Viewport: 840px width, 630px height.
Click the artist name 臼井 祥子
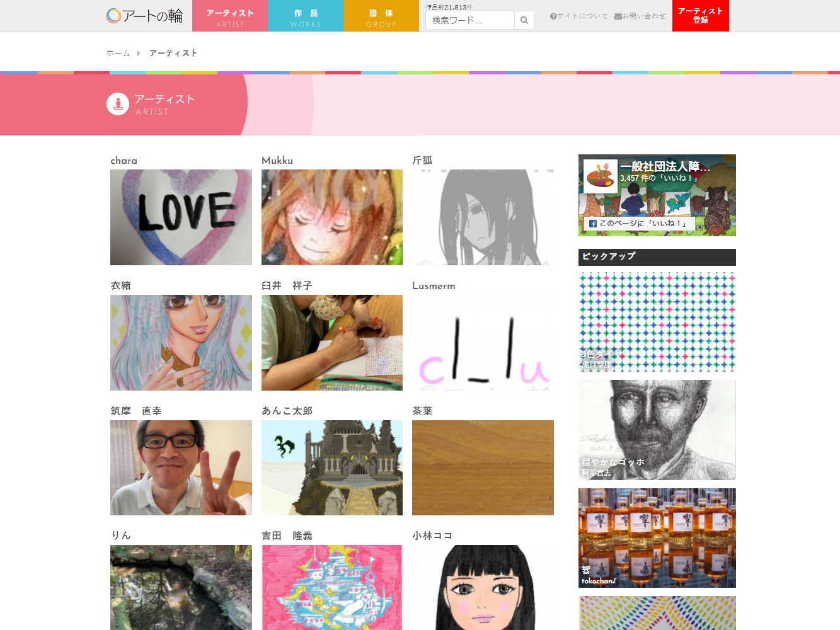[x=287, y=286]
